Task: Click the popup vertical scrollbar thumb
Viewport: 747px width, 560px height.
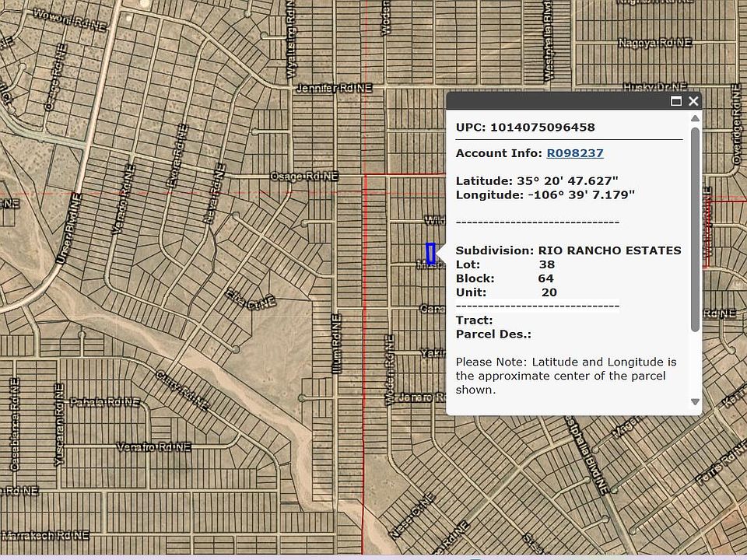Action: (695, 229)
